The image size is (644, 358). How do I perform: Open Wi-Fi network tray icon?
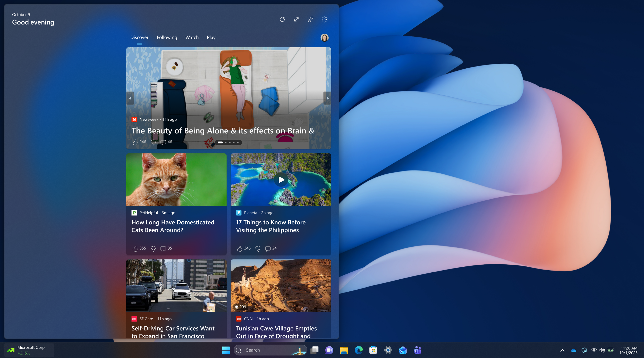click(x=594, y=350)
